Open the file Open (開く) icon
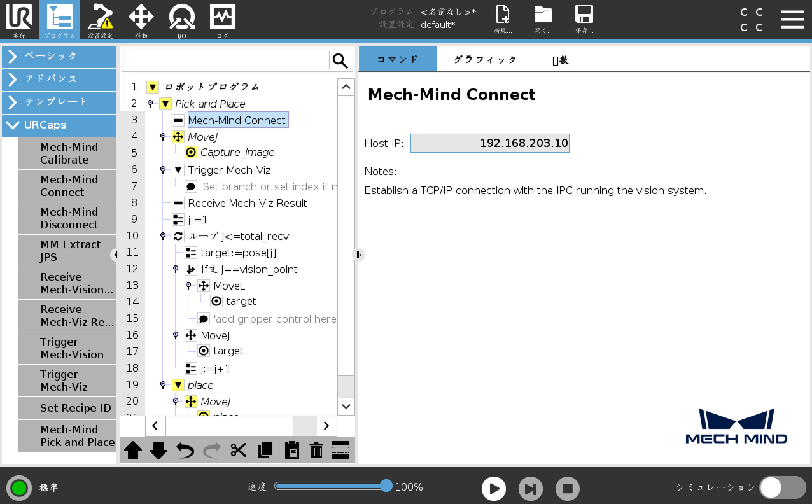Viewport: 812px width, 504px height. coord(543,19)
